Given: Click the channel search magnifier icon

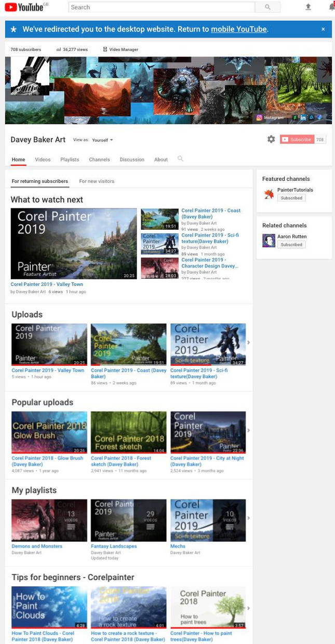Looking at the screenshot, I should pos(180,159).
